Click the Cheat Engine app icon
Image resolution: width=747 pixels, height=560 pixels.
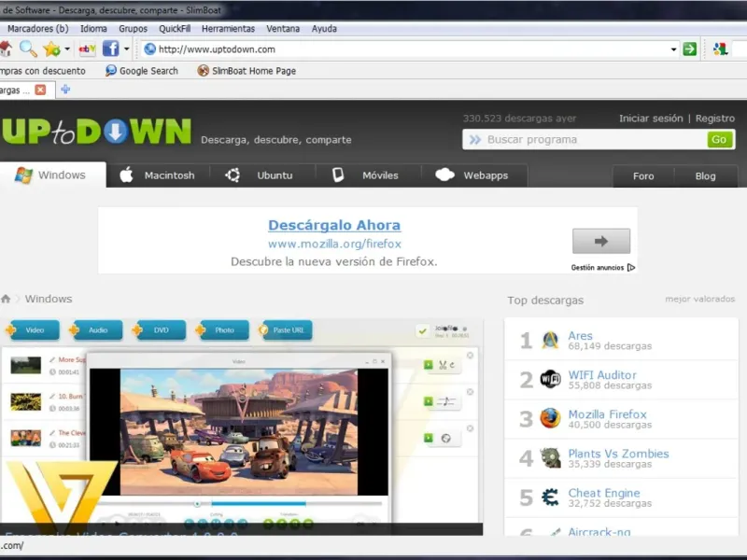pos(550,497)
